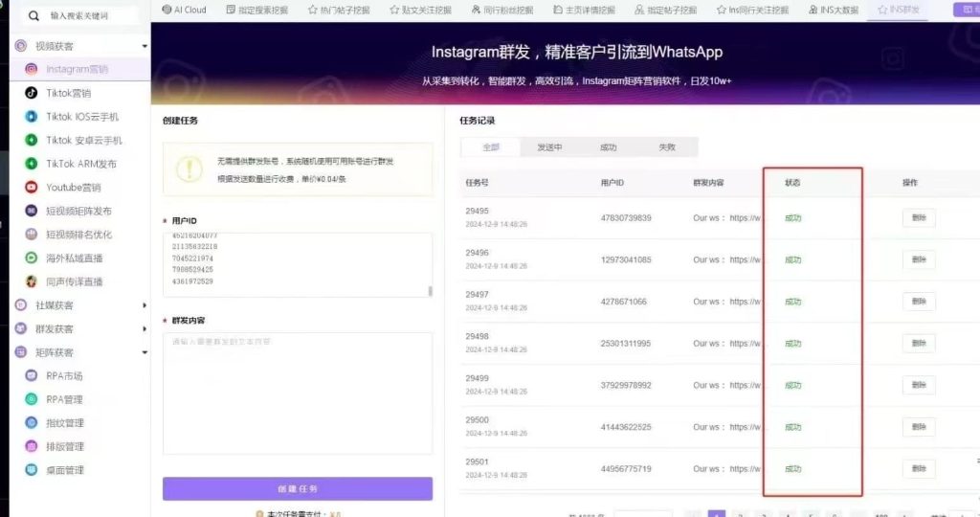Screen dimensions: 980x517
Task: Click the search magnifier icon in sidebar
Action: (33, 15)
